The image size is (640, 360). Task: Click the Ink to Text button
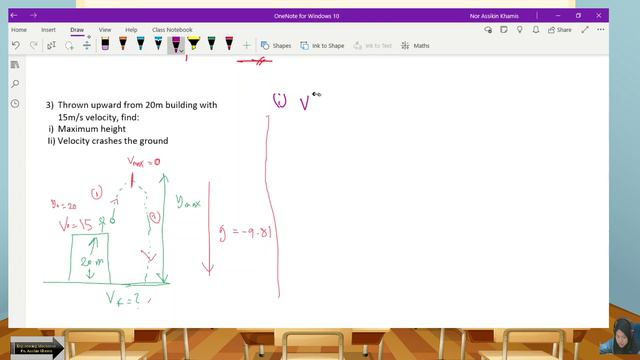[373, 45]
